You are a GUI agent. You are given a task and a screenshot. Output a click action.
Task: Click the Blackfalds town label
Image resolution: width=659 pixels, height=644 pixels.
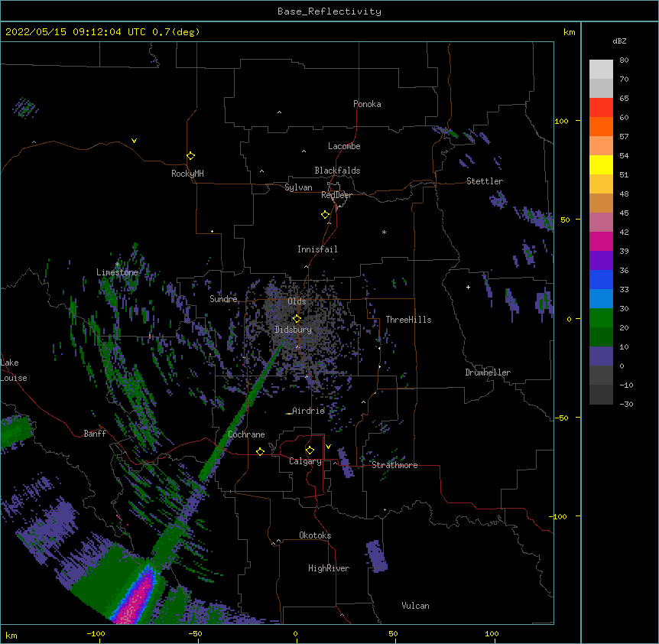click(337, 171)
